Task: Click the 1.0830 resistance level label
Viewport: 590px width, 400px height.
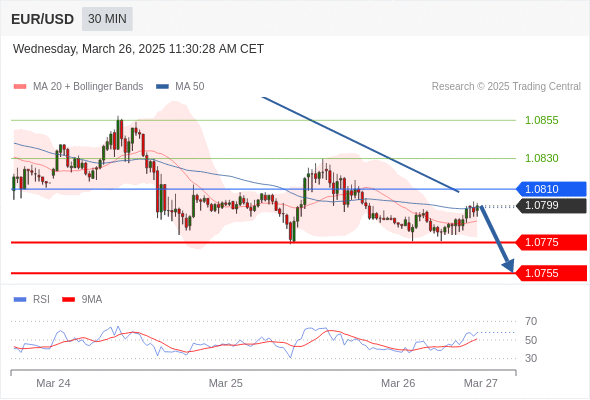Action: point(541,158)
